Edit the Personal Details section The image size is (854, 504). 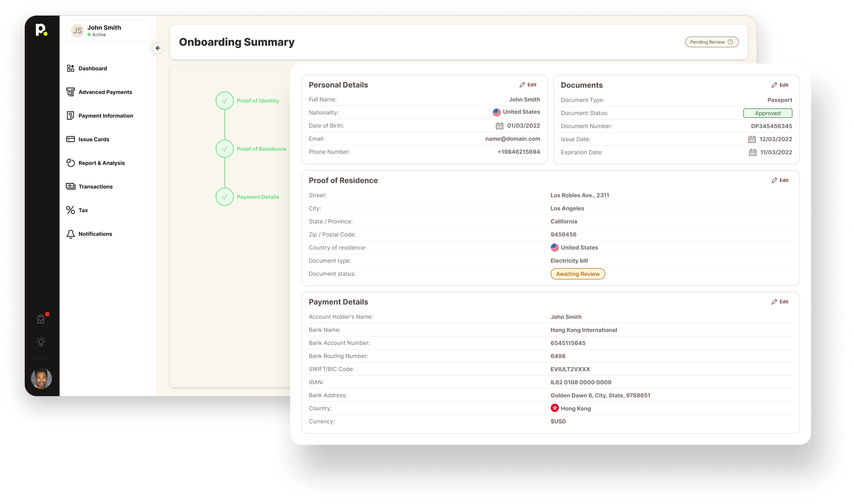[528, 85]
